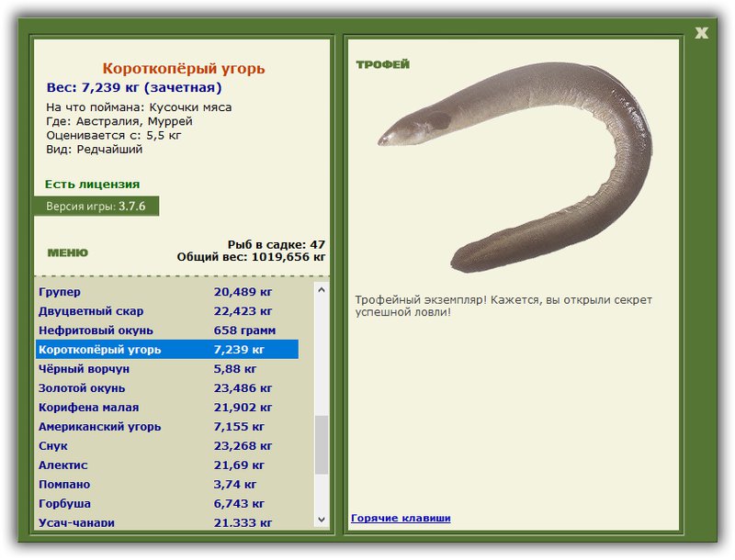Screen dimensions: 735x560
Task: Select Помпано row
Action: (167, 484)
